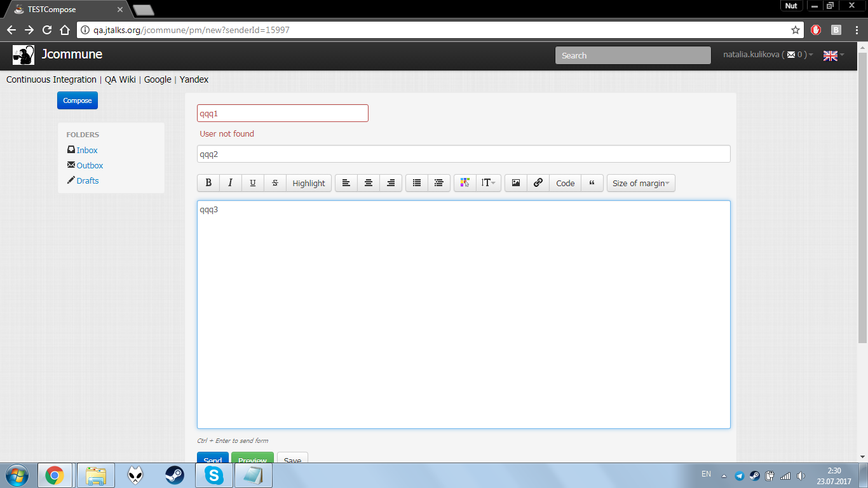The image size is (868, 488).
Task: Open the Inbox folder
Action: [87, 151]
